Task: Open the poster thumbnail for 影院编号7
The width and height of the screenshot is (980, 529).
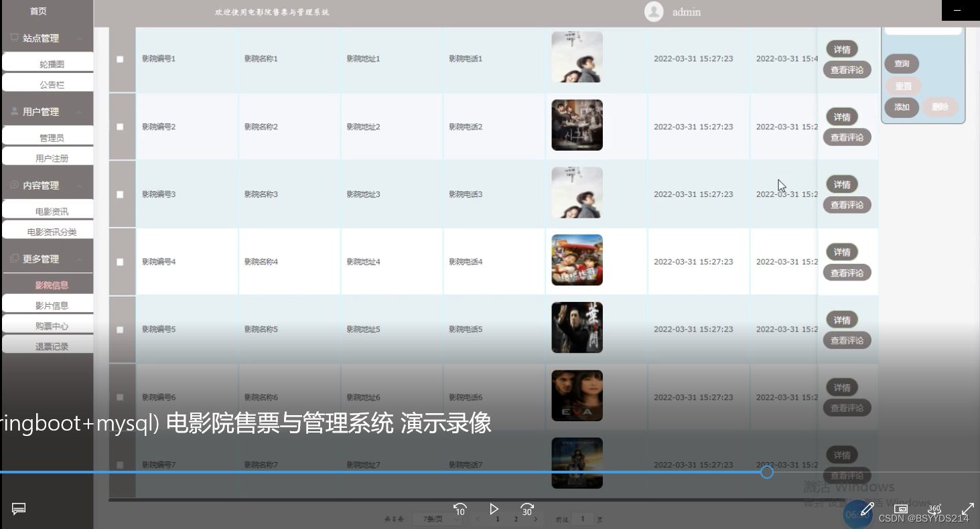Action: click(x=577, y=463)
